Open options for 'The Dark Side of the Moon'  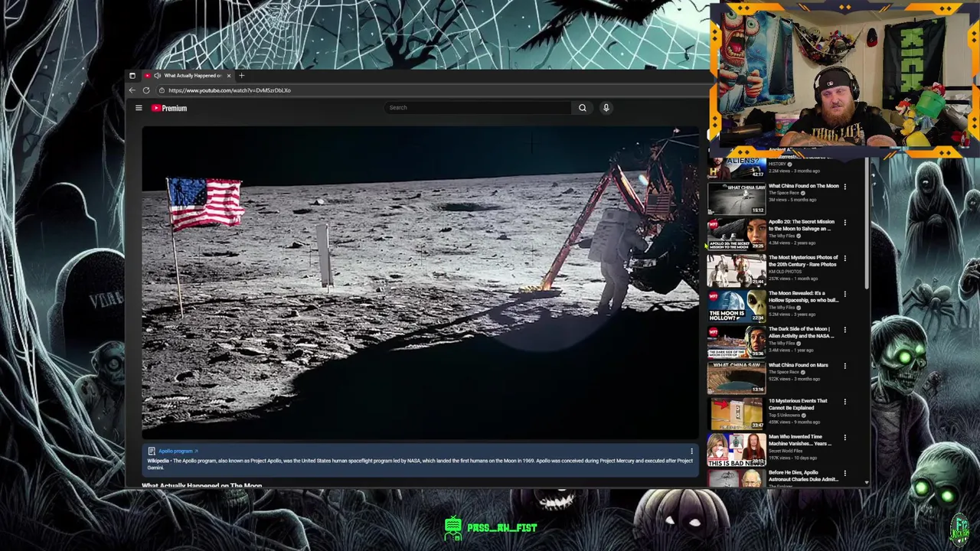pos(844,330)
